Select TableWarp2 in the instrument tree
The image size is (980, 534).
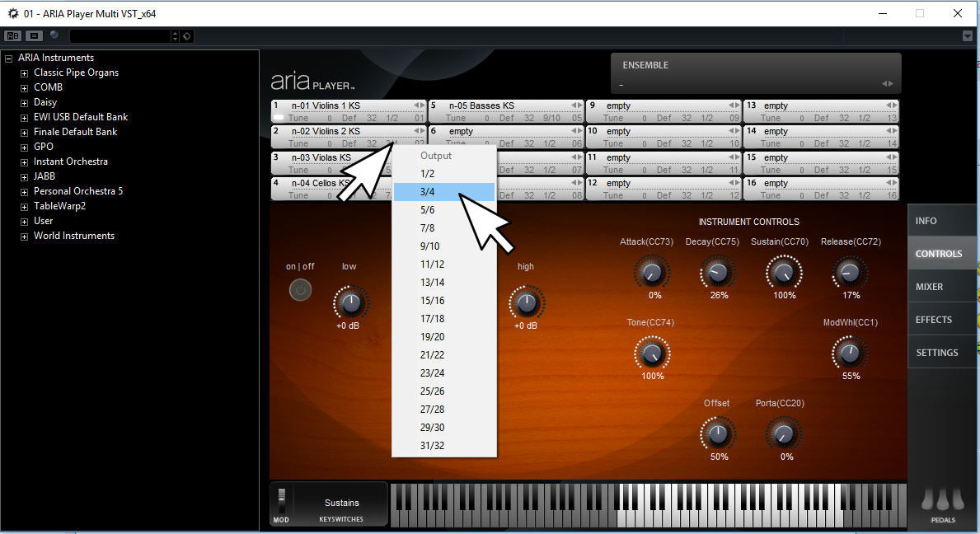[59, 206]
